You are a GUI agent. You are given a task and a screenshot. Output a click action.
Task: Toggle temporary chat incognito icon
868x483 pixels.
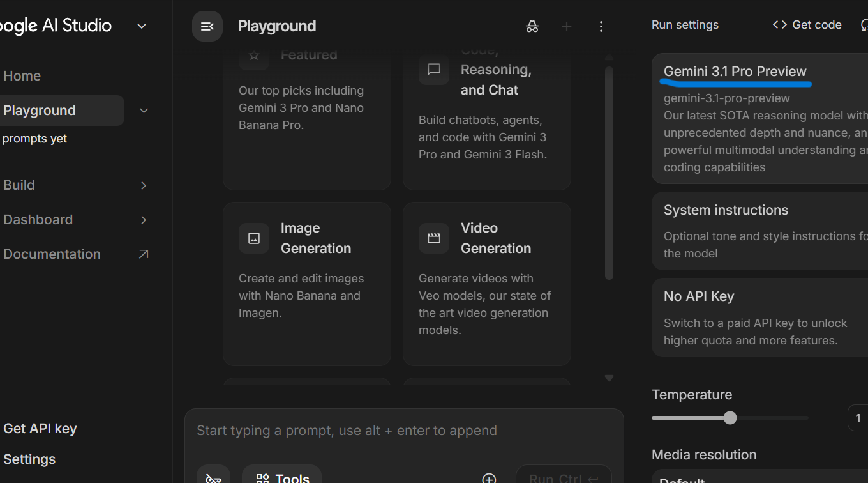[x=532, y=26]
